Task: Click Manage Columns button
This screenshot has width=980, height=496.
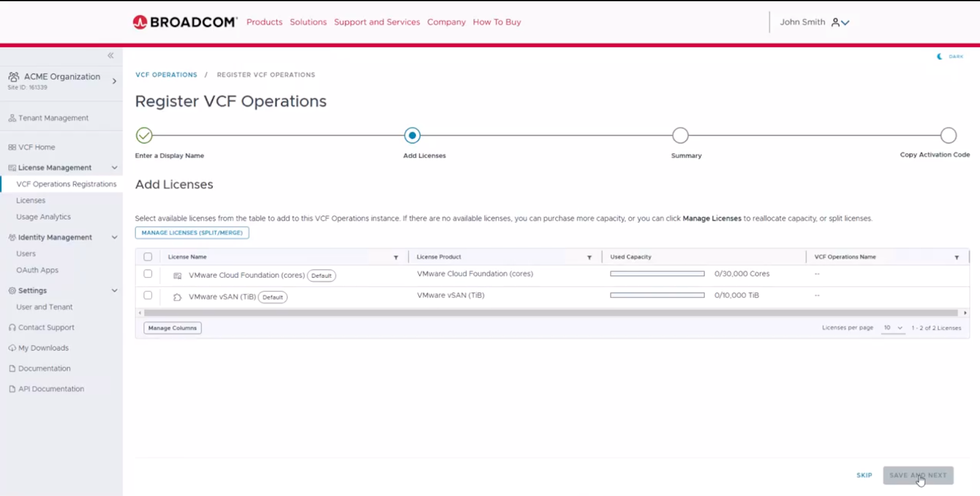Action: point(172,328)
